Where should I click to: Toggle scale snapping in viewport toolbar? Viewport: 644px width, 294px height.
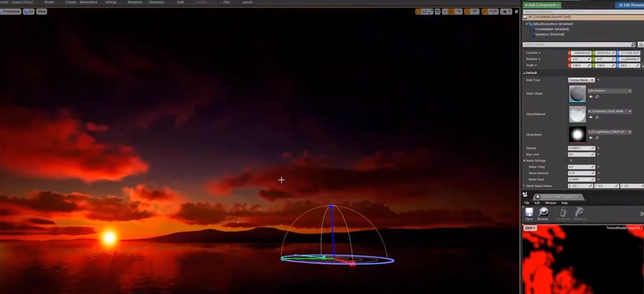485,11
